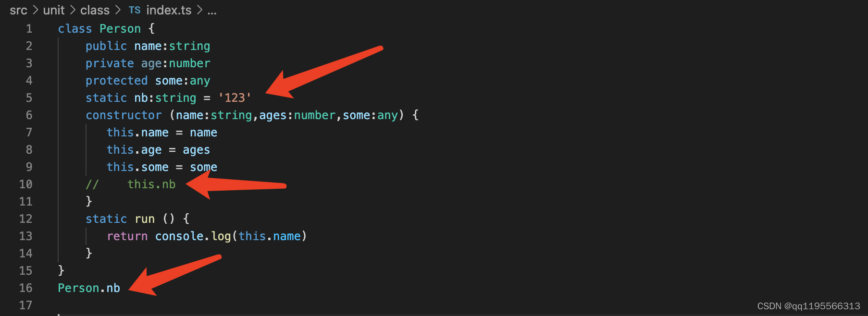Click line number 10 in gutter

tap(26, 184)
